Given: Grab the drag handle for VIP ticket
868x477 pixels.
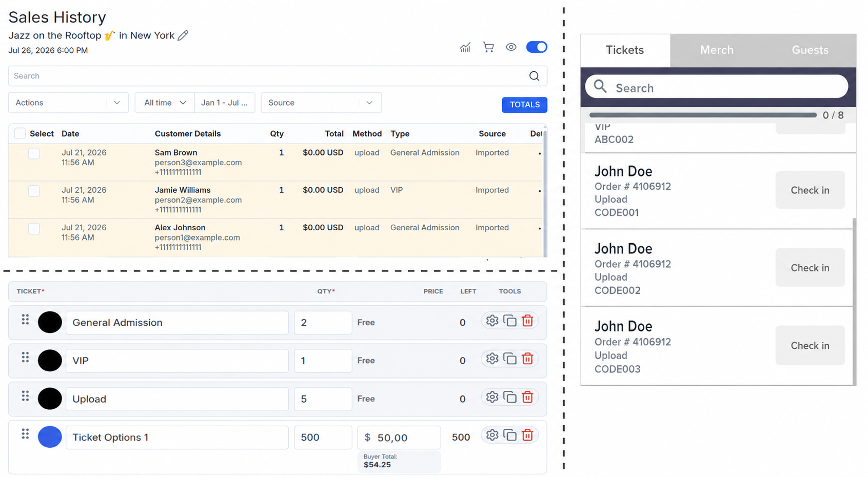Looking at the screenshot, I should pos(25,357).
